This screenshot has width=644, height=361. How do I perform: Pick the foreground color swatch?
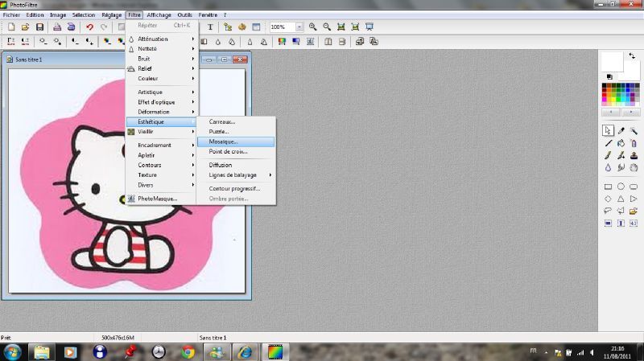click(612, 62)
